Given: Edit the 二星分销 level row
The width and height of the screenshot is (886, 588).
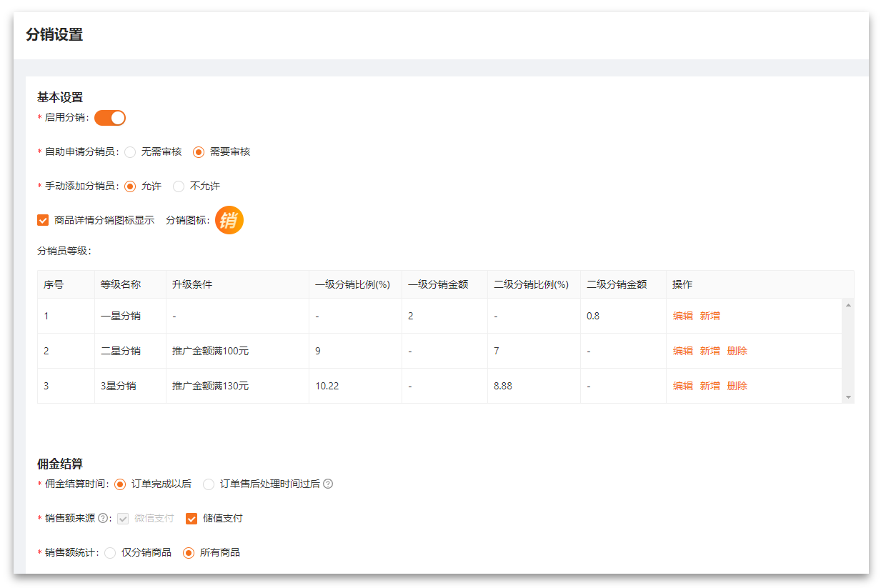Looking at the screenshot, I should pyautogui.click(x=683, y=351).
